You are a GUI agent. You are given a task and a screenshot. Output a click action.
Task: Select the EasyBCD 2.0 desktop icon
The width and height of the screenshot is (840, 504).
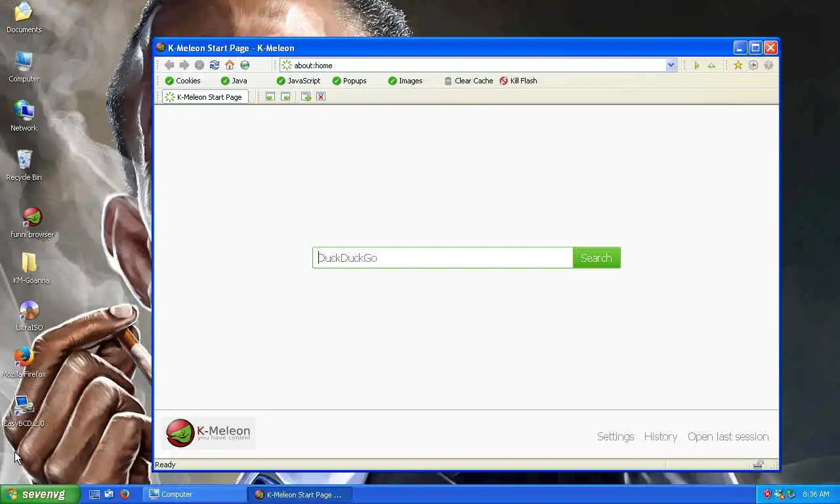(x=24, y=411)
